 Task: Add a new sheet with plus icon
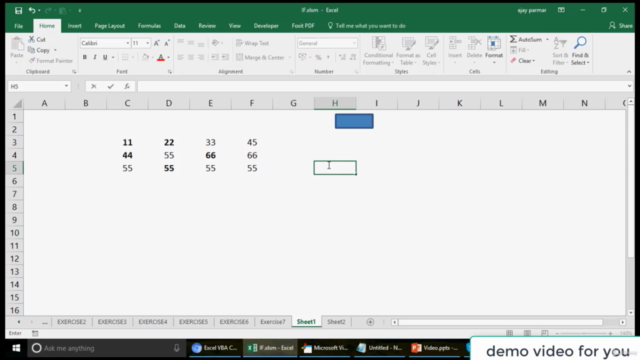point(370,322)
